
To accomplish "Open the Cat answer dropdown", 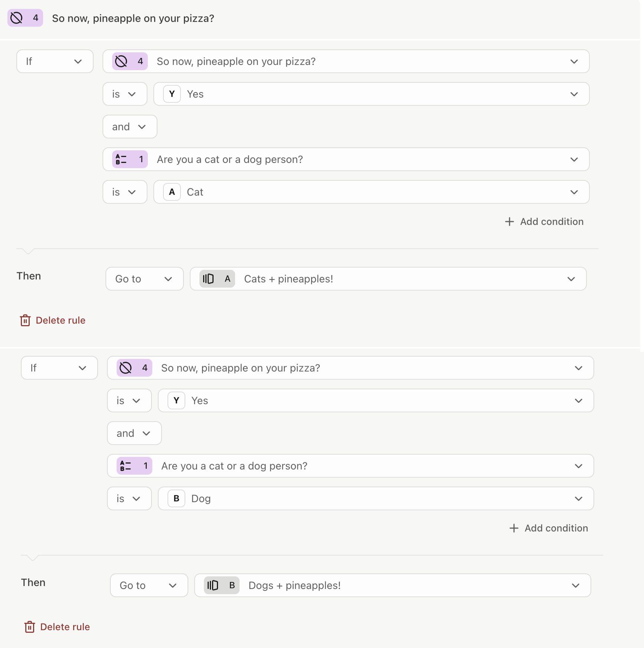I will click(371, 192).
